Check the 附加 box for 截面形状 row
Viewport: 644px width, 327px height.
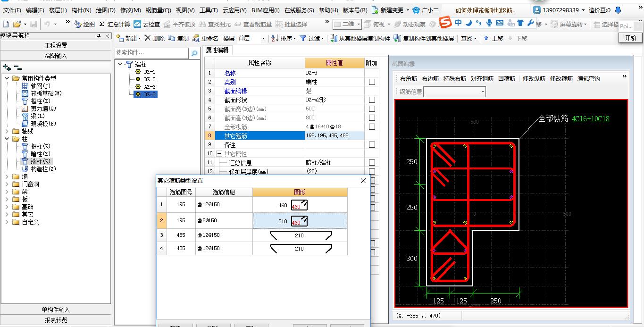372,100
